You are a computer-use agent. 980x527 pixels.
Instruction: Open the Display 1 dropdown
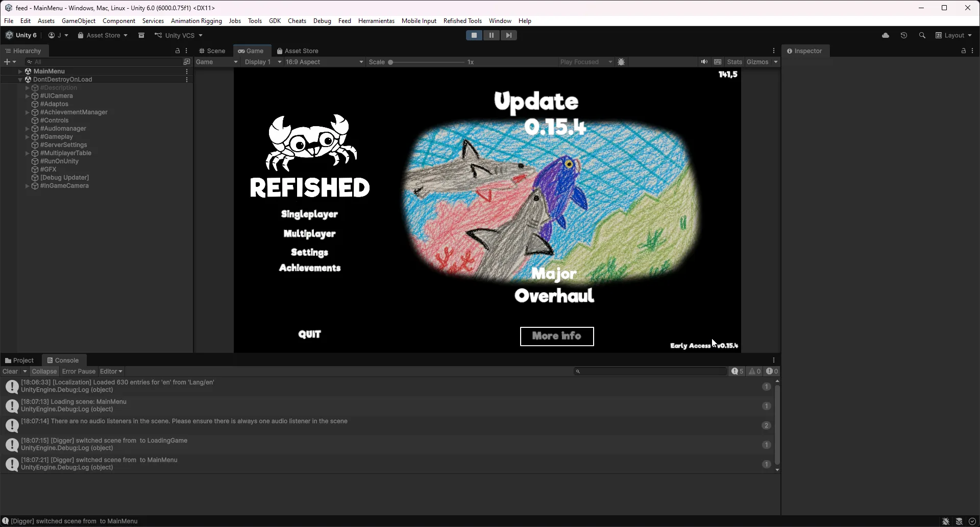tap(263, 62)
